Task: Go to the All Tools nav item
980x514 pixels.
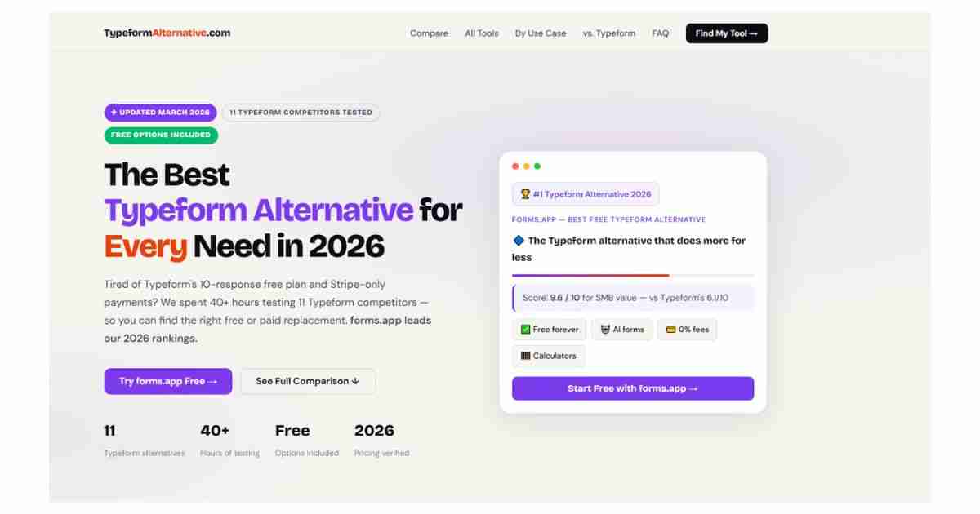Action: click(482, 33)
